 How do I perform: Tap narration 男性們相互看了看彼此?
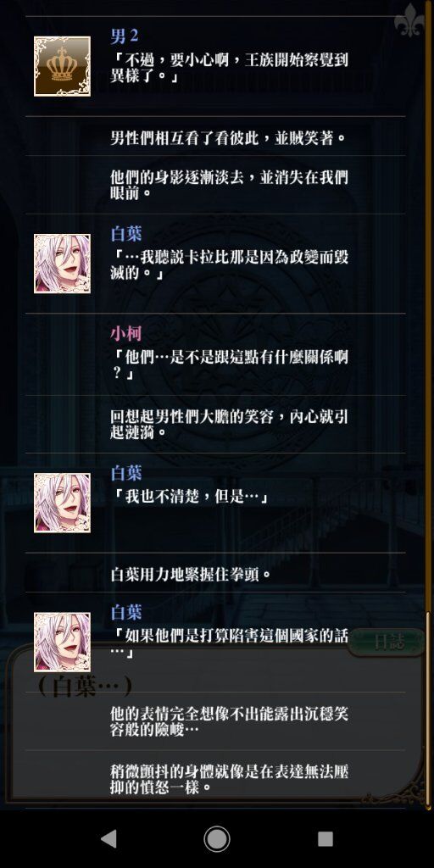227,138
